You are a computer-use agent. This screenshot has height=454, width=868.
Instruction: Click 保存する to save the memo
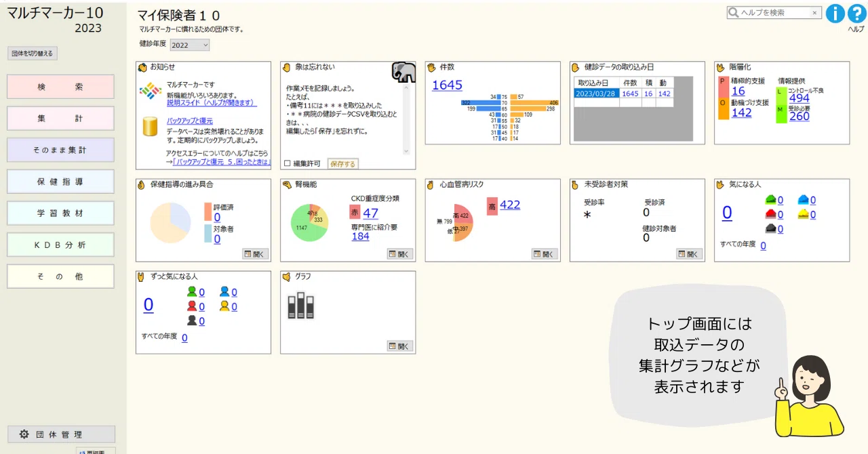pyautogui.click(x=342, y=163)
